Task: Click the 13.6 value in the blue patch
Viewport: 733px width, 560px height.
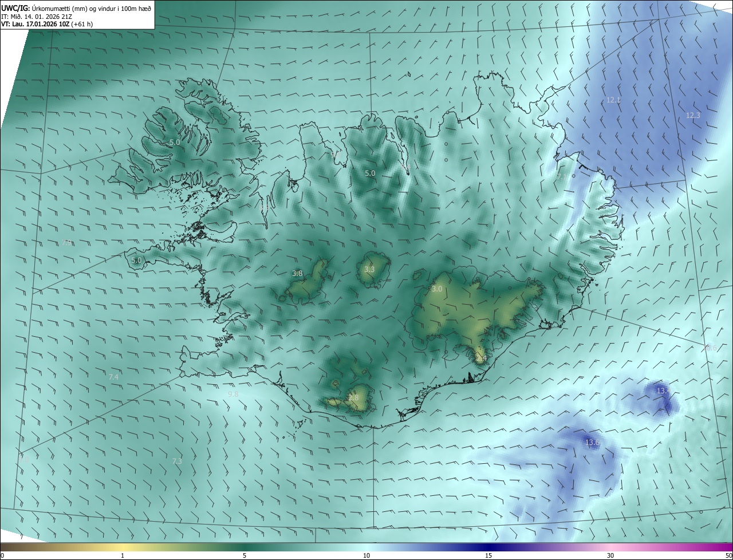Action: 592,443
